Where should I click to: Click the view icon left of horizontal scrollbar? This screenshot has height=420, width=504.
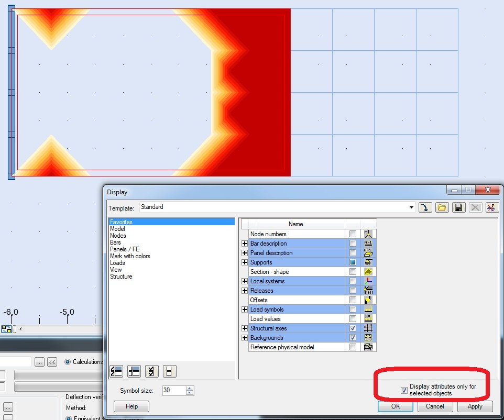pyautogui.click(x=6, y=329)
